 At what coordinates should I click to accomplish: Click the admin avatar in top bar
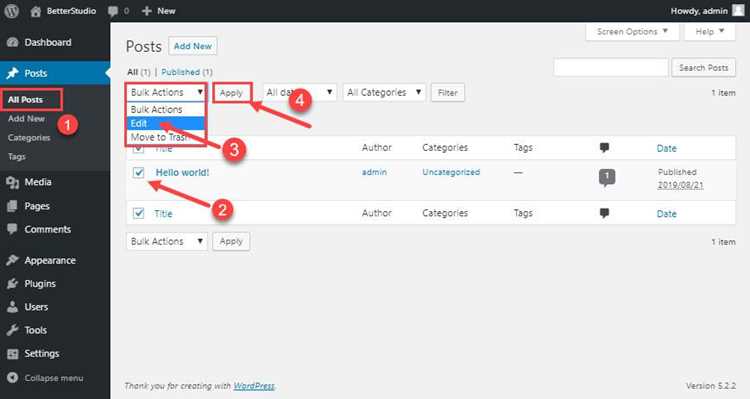pyautogui.click(x=738, y=10)
